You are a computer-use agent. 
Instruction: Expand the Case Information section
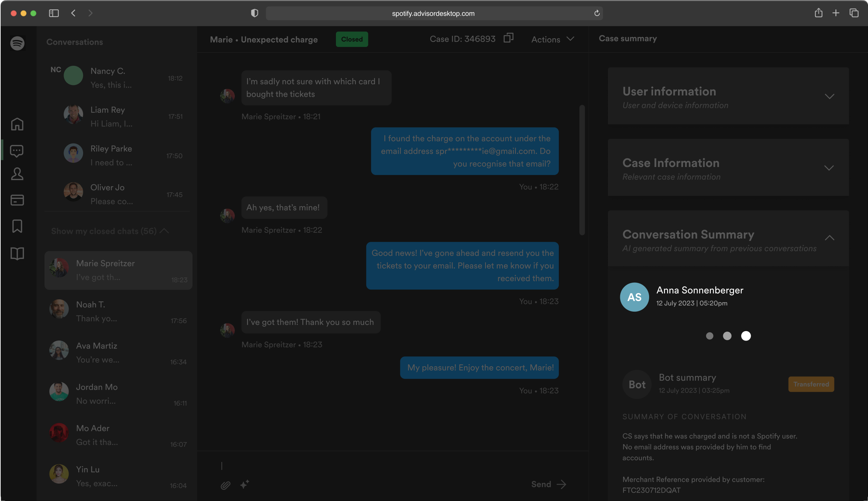pos(829,168)
